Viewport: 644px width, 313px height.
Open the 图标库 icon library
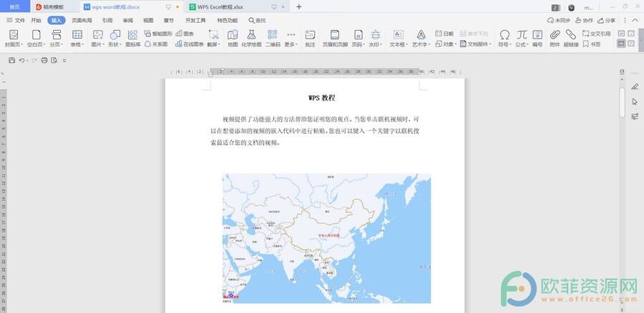132,38
